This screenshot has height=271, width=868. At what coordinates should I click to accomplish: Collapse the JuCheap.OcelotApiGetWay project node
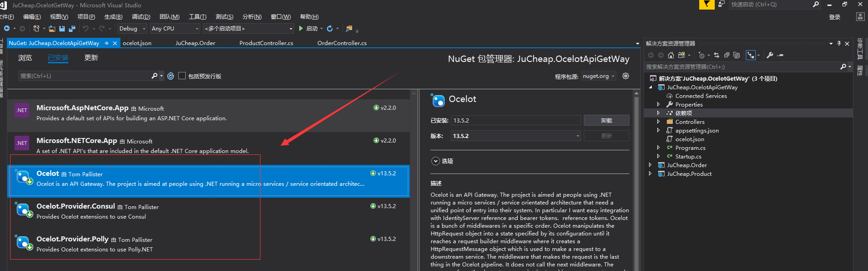pyautogui.click(x=650, y=87)
